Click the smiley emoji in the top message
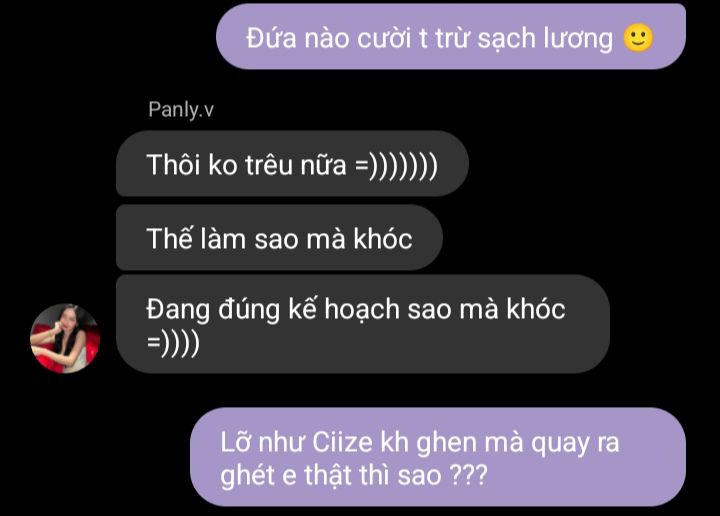This screenshot has height=516, width=720. point(638,38)
